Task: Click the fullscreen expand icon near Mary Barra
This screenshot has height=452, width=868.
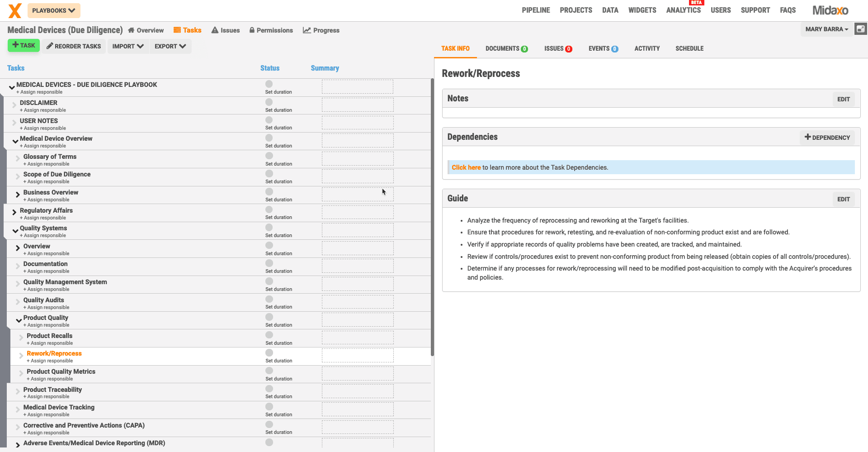Action: [861, 29]
